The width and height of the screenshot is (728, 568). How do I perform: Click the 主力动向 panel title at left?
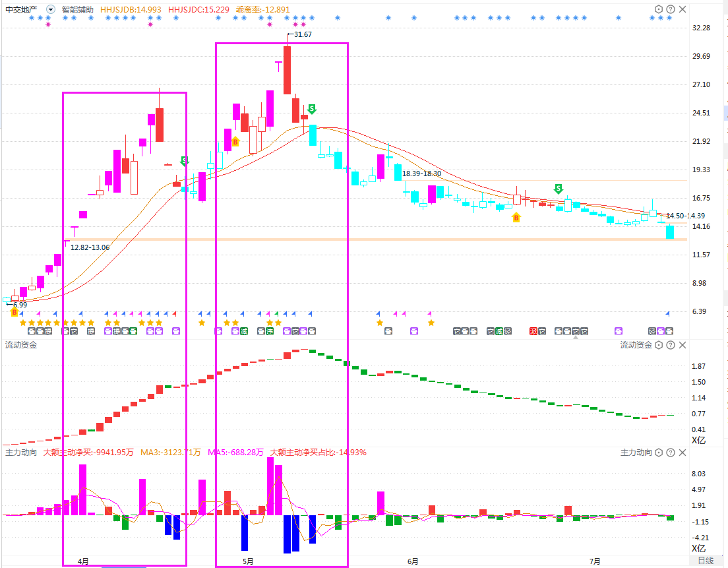pyautogui.click(x=21, y=453)
